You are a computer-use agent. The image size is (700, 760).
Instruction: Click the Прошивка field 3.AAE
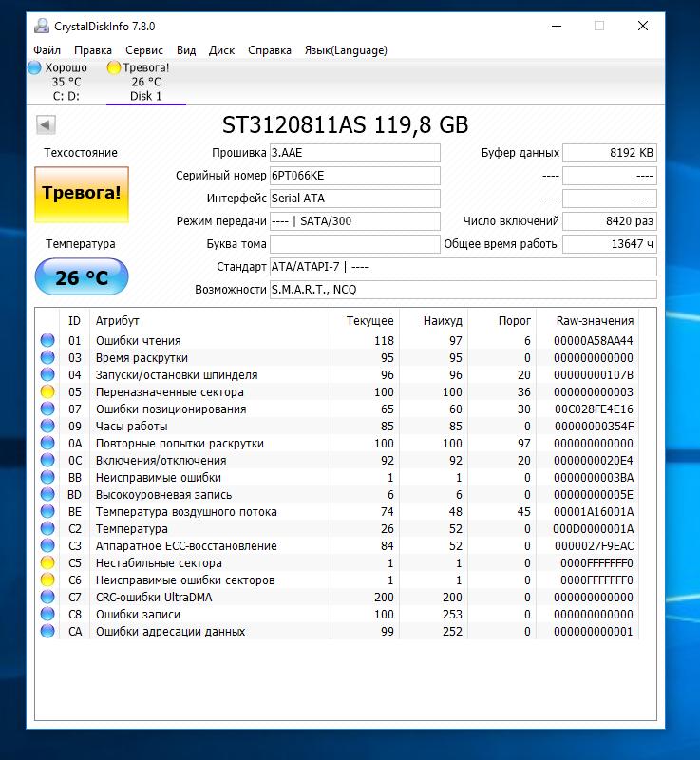tap(354, 153)
